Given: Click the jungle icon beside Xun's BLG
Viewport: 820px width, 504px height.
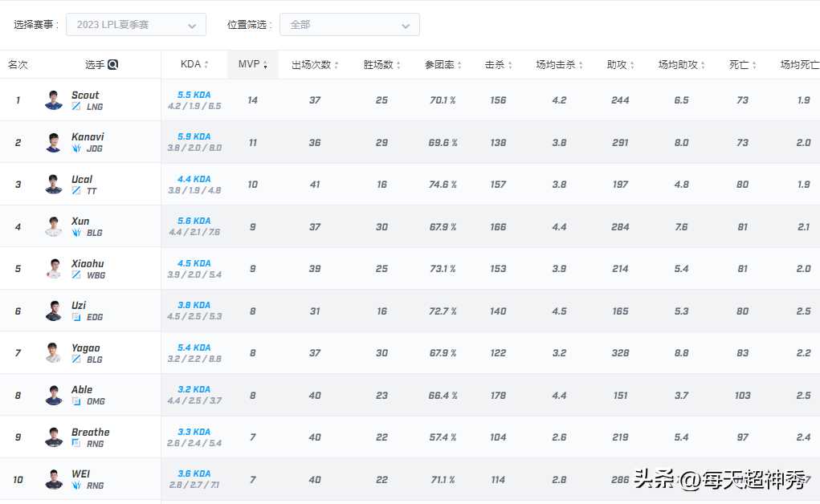Looking at the screenshot, I should (76, 233).
